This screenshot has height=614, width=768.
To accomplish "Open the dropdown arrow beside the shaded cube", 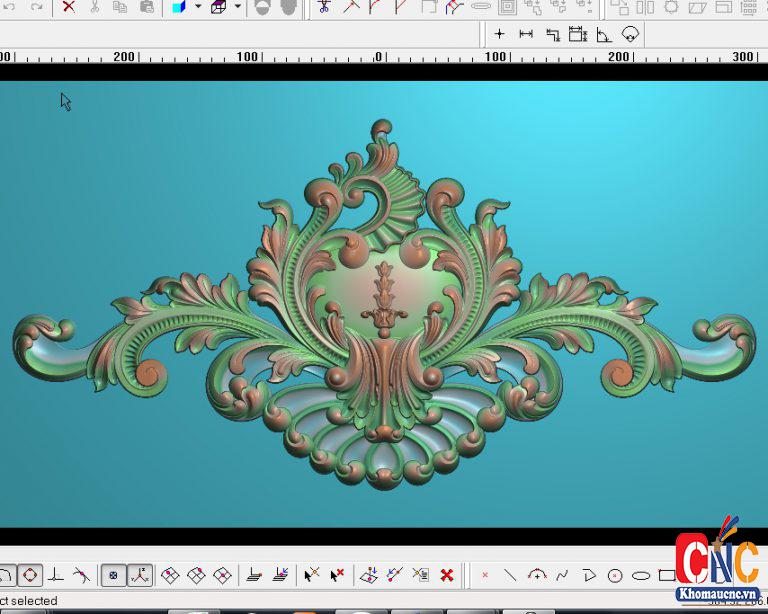I will pyautogui.click(x=197, y=6).
